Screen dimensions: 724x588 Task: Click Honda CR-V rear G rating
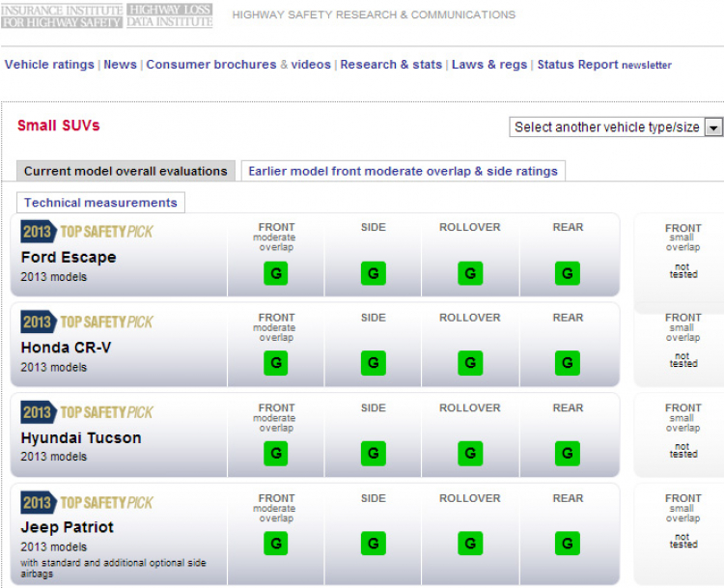pos(568,363)
